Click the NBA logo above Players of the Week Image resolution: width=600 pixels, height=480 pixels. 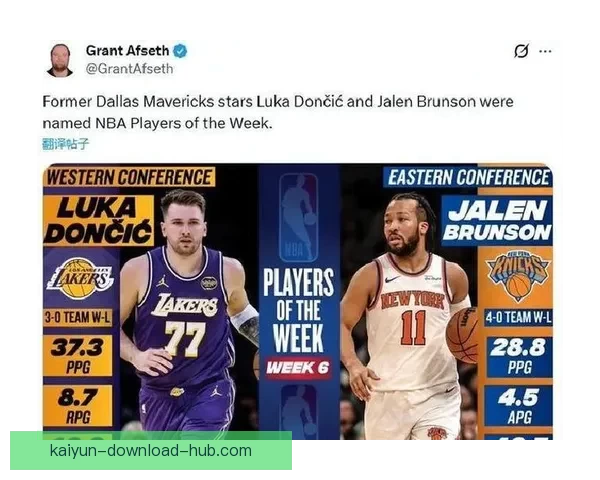click(x=298, y=217)
